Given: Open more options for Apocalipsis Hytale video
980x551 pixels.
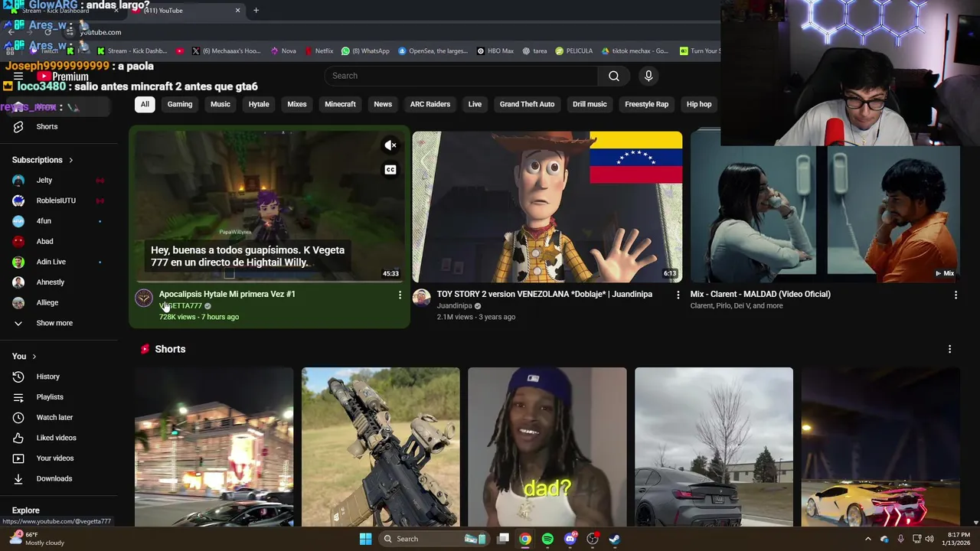Looking at the screenshot, I should coord(400,295).
